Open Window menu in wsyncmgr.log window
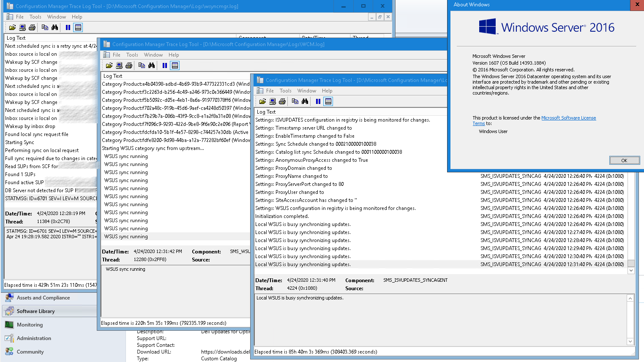Screen dimensions: 644x362 (x=57, y=17)
